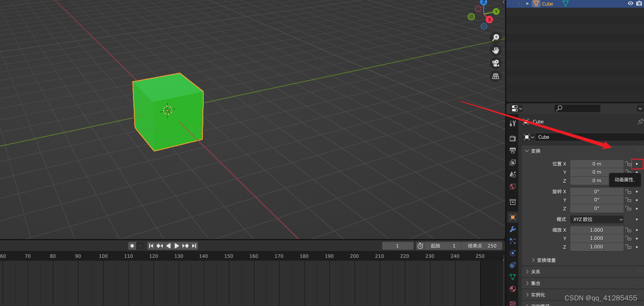Open the Collection properties tab
644x306 pixels.
[x=513, y=202]
